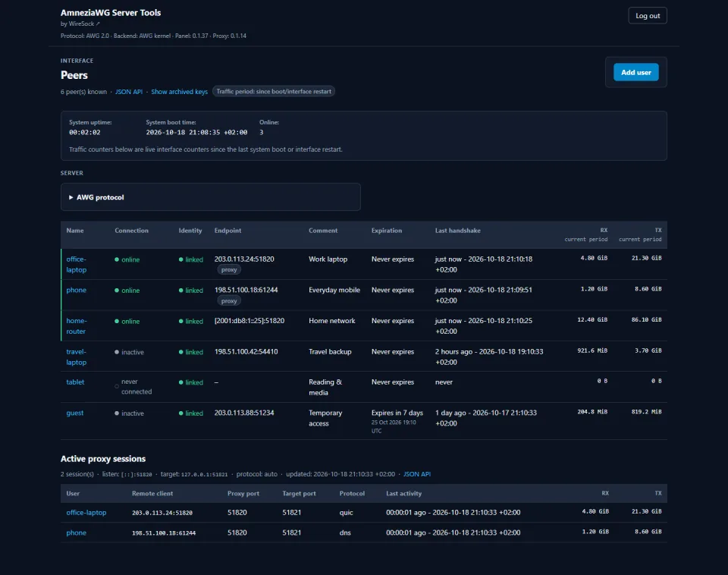The height and width of the screenshot is (575, 728).
Task: Click the Target port column header
Action: coord(299,493)
